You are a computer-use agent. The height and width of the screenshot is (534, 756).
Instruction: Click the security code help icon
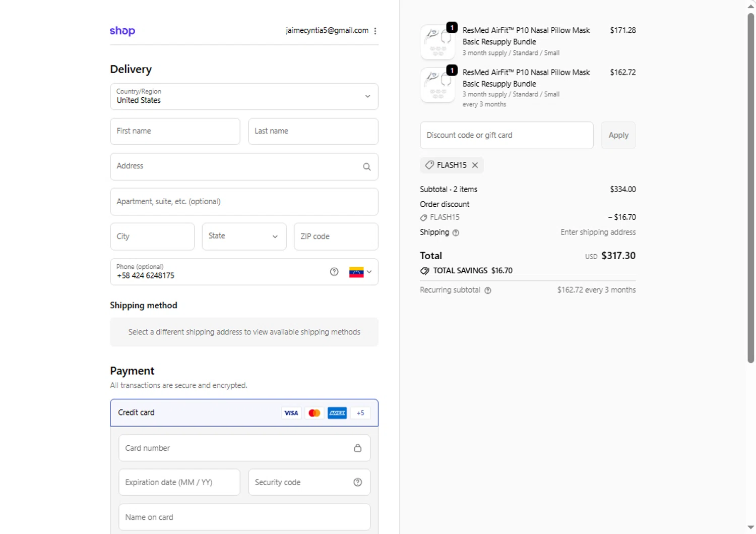click(x=358, y=482)
